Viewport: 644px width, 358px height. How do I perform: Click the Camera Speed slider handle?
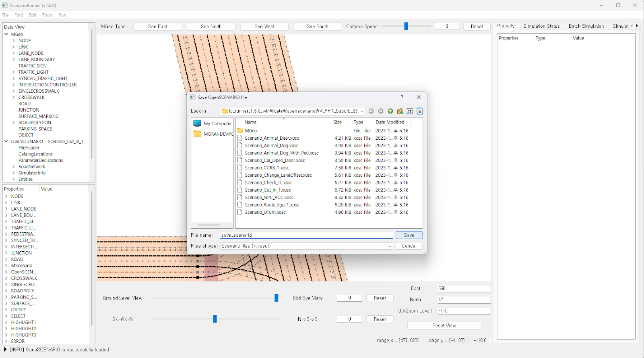(406, 26)
